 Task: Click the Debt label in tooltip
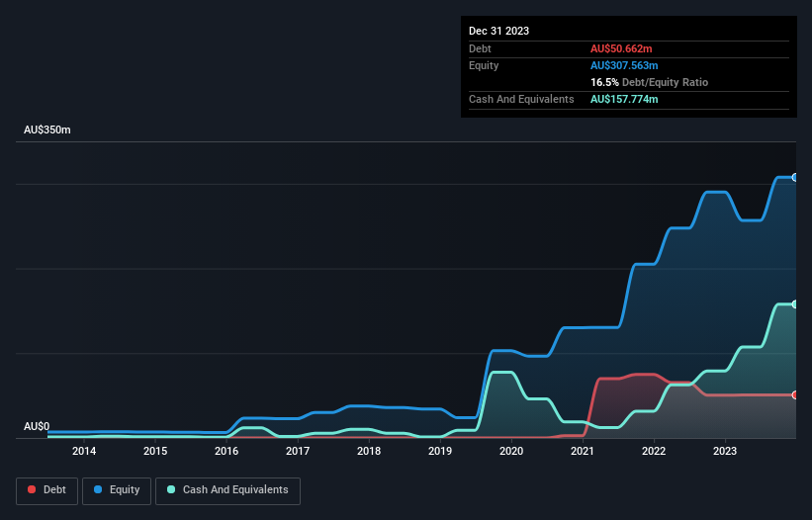coord(480,48)
